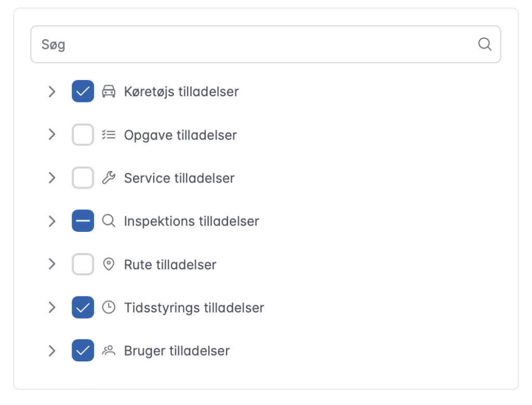This screenshot has width=532, height=405.
Task: Uncheck the Køretøjs tilladelser checkbox
Action: point(83,92)
